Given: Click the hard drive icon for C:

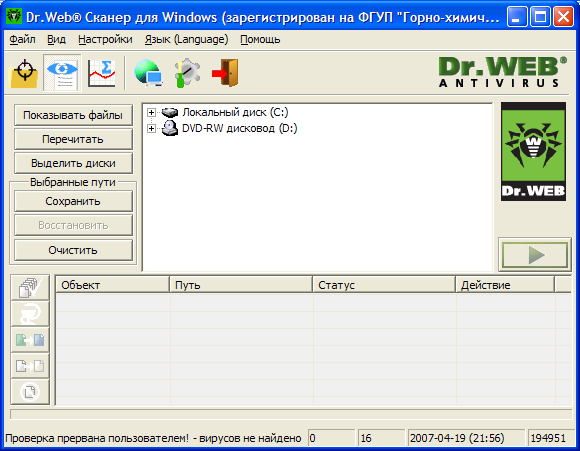Looking at the screenshot, I should [170, 112].
